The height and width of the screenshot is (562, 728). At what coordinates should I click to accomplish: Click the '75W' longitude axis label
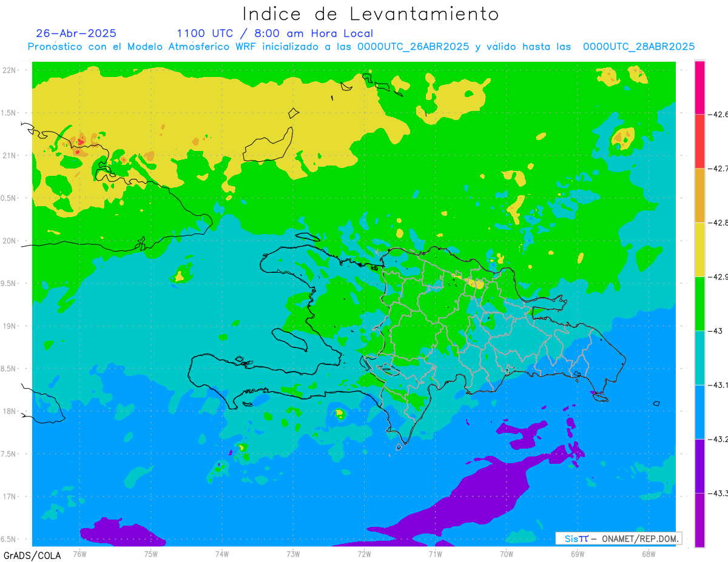pos(150,553)
